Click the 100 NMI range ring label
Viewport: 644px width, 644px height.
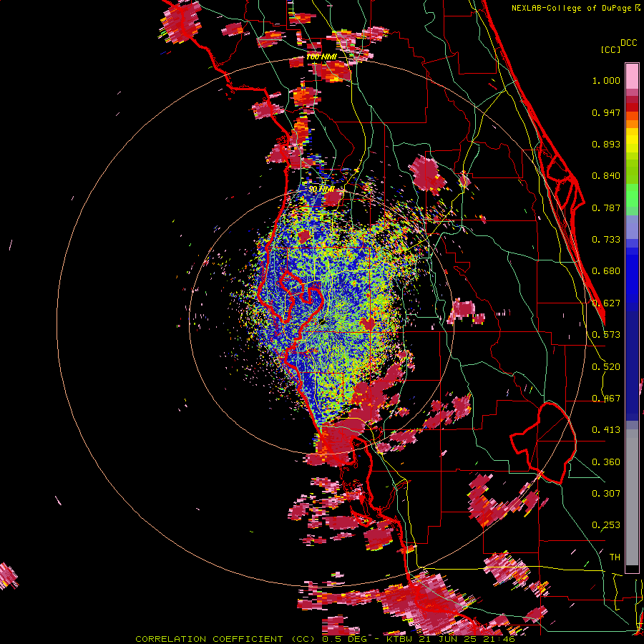321,57
